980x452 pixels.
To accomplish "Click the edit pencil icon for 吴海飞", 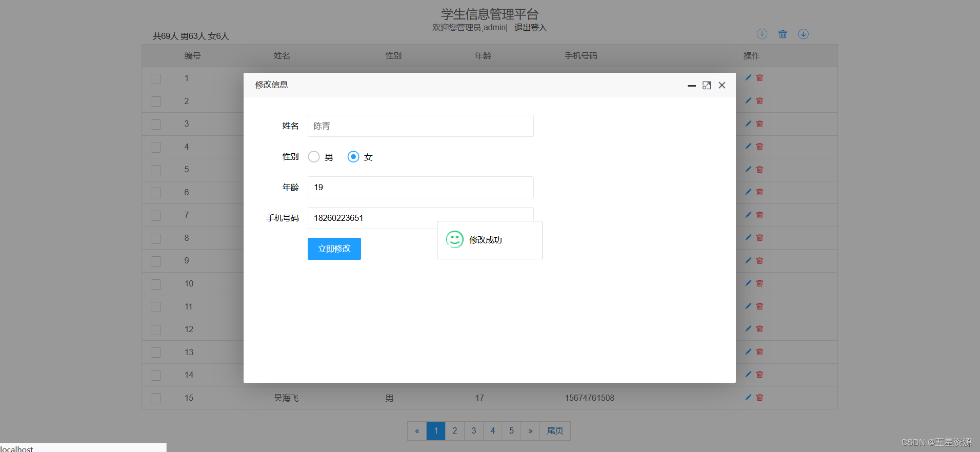I will [x=748, y=397].
